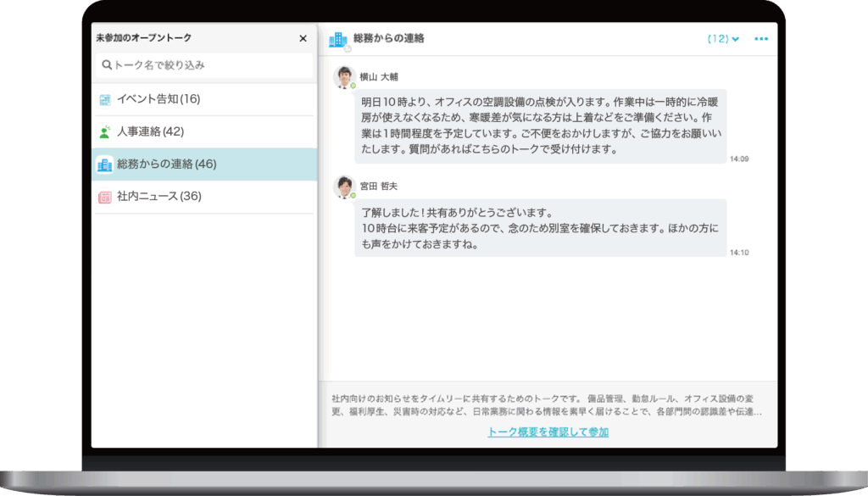Click the イベント告知 talk icon
The image size is (868, 496).
click(x=105, y=100)
